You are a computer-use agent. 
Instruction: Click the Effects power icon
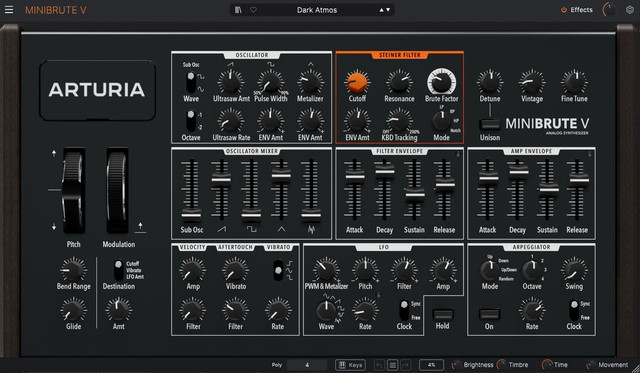564,10
